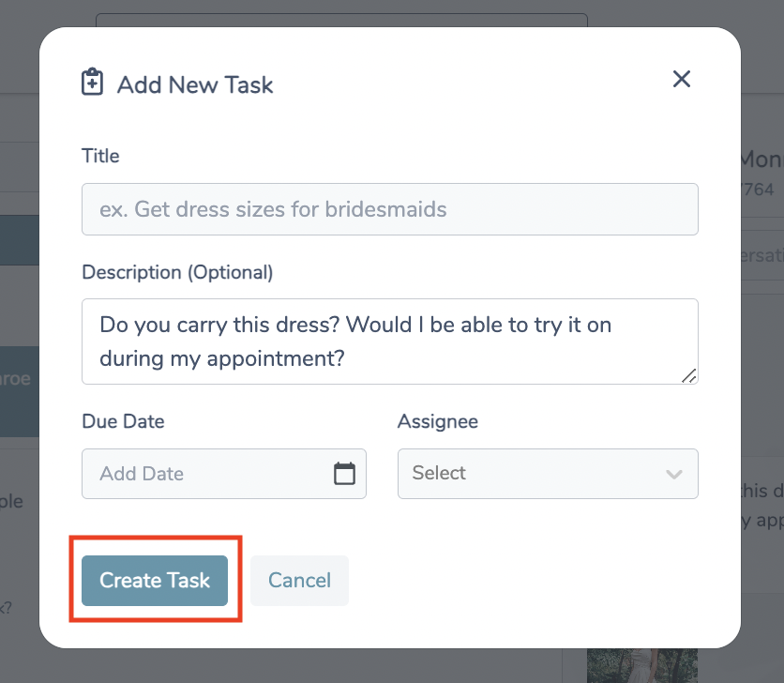Screen dimensions: 784x683
Task: Open the calendar picker icon in Due Date
Action: pos(344,474)
